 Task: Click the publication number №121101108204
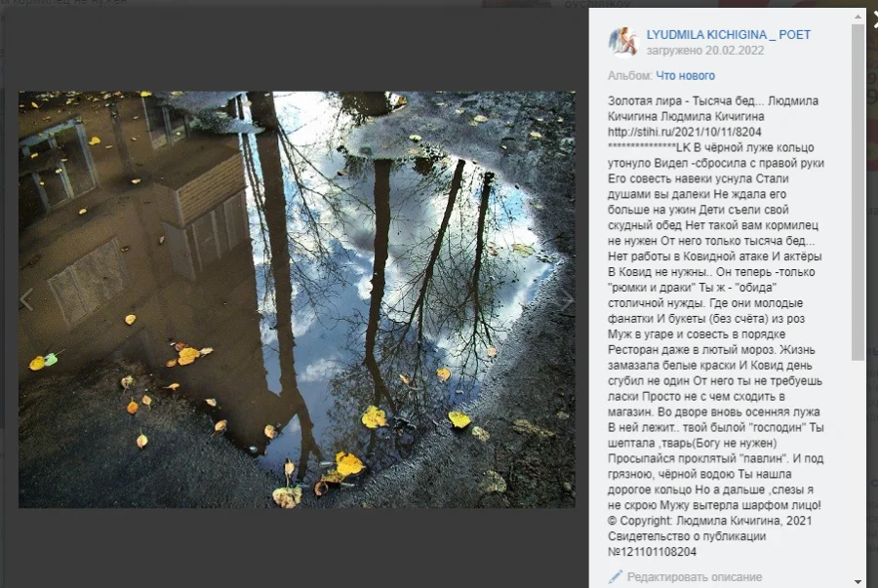(x=653, y=552)
